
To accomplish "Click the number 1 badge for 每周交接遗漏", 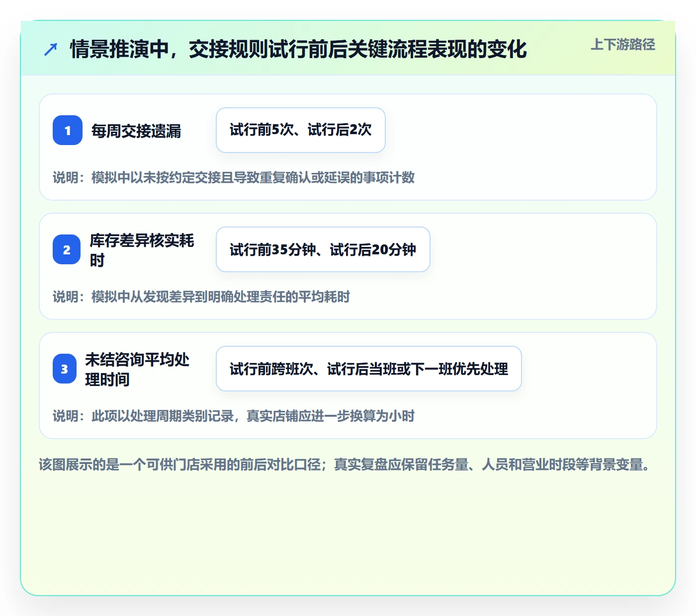I will 68,130.
